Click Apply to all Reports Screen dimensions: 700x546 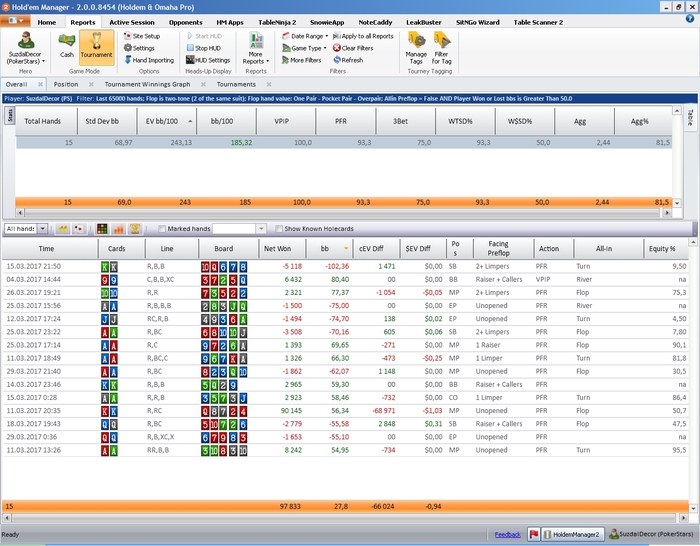[363, 36]
